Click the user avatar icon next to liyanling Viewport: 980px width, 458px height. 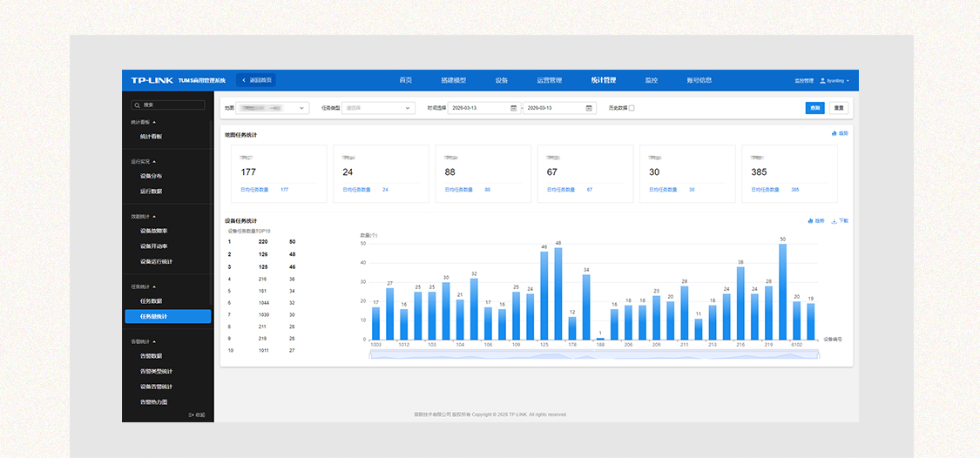[822, 81]
